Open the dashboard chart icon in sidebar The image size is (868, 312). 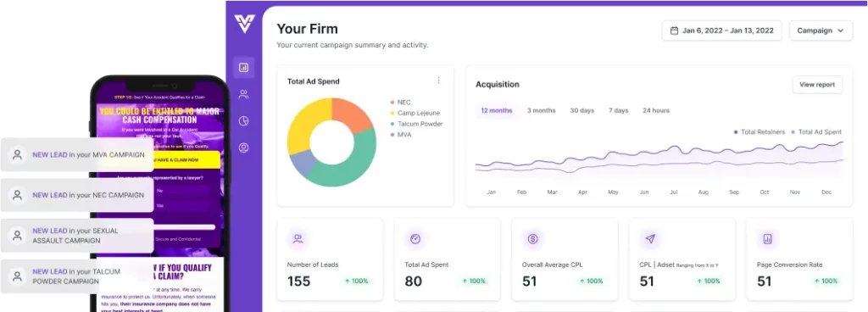point(243,68)
